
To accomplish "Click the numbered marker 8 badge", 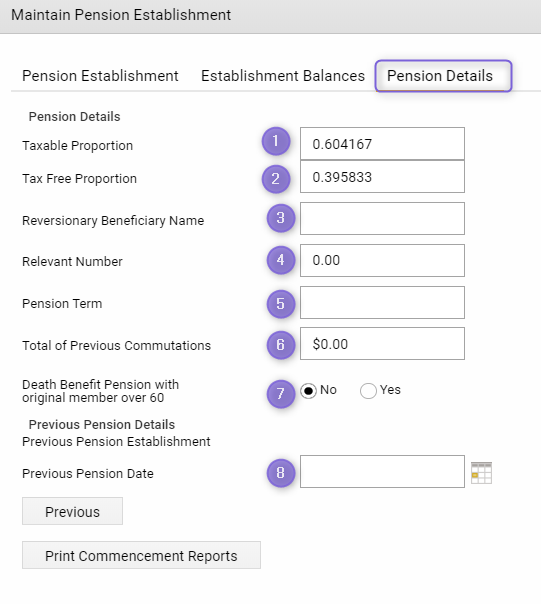I will point(281,473).
